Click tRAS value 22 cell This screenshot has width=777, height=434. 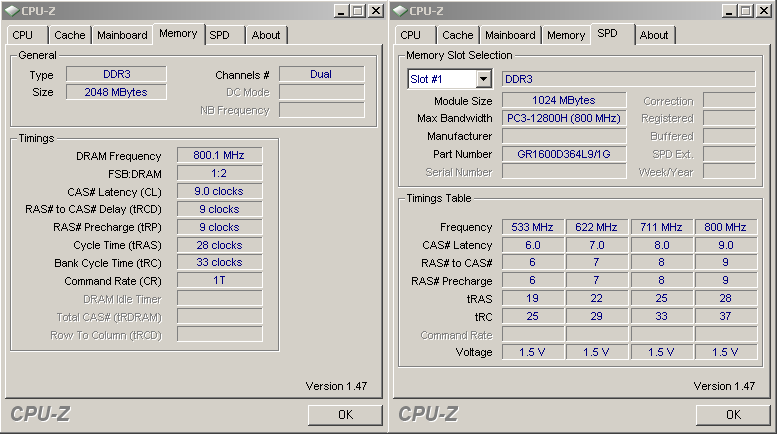click(597, 298)
